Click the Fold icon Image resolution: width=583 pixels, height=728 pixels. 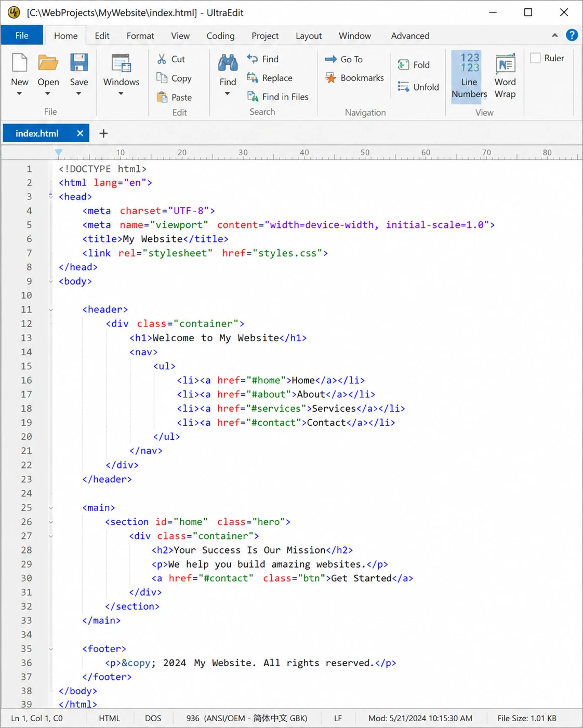coord(403,65)
